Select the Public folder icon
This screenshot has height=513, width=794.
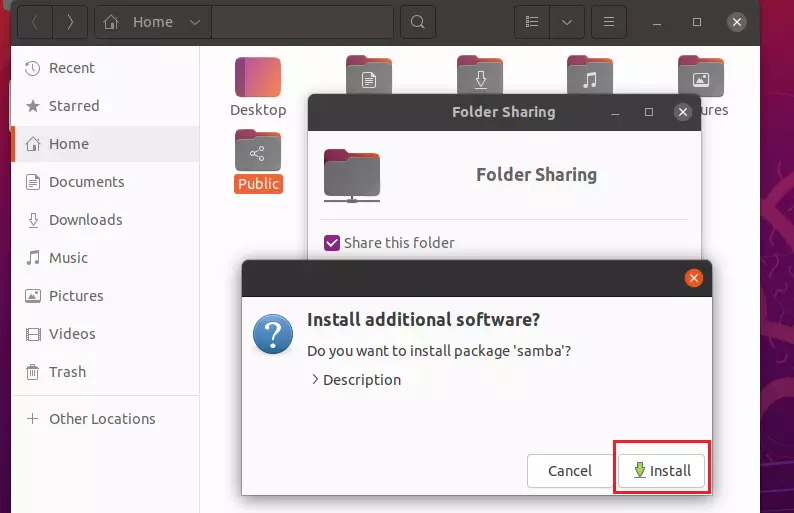258,150
